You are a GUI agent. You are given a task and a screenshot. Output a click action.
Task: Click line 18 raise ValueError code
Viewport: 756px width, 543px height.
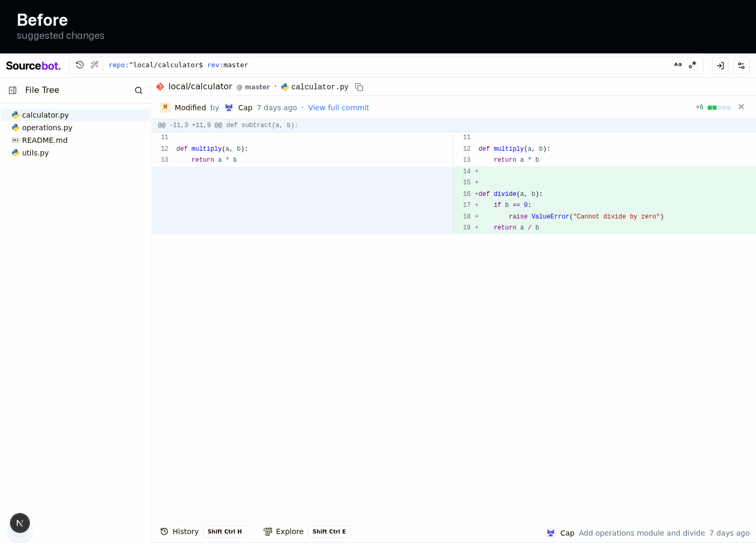(x=586, y=216)
